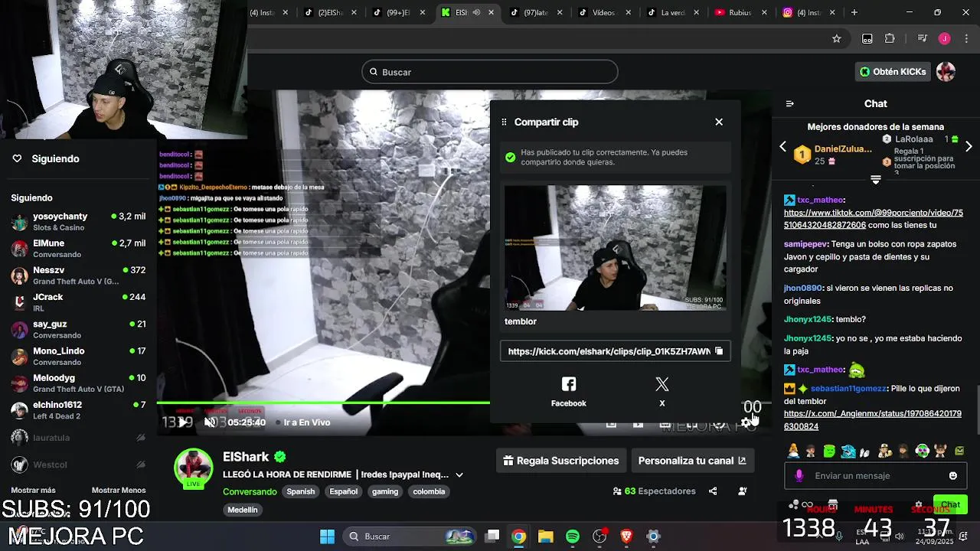Select the colombia tag
The height and width of the screenshot is (551, 980).
[429, 491]
